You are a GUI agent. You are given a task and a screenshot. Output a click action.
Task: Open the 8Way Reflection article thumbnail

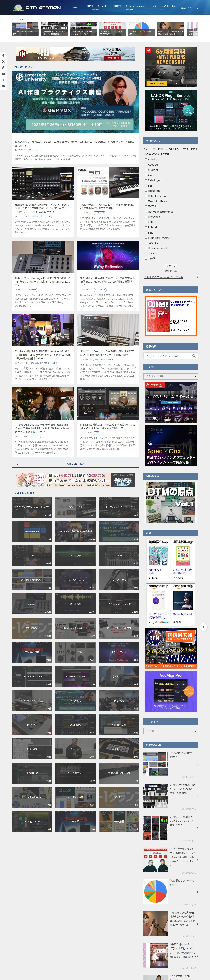point(108,255)
